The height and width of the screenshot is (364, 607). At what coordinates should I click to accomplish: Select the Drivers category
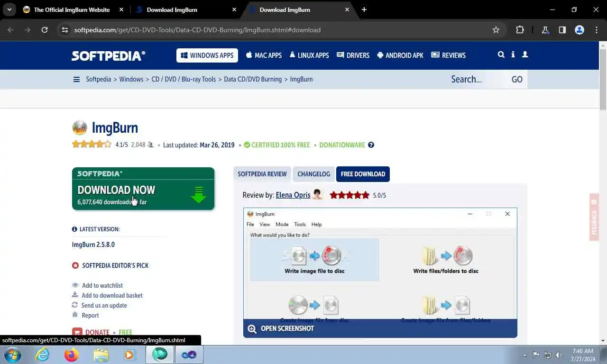coord(353,55)
